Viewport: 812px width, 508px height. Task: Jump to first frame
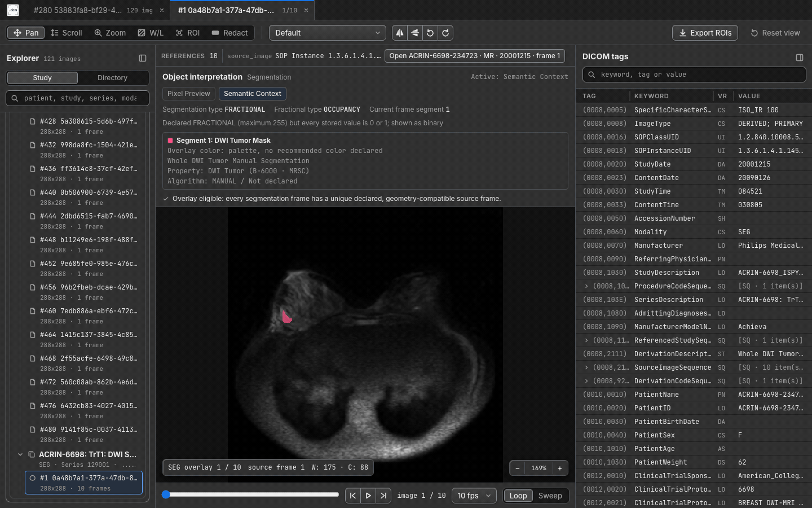[353, 496]
